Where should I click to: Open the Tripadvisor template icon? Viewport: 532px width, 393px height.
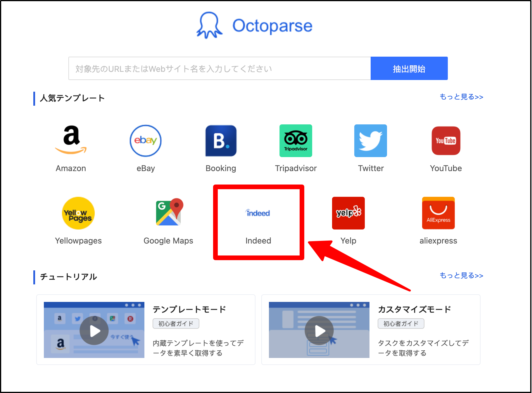(x=296, y=141)
